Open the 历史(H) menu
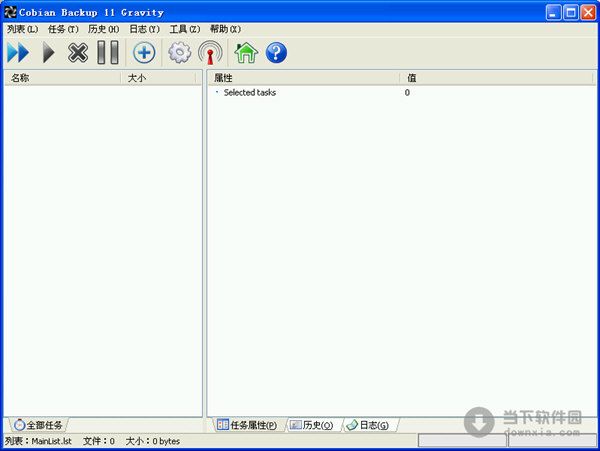 [x=103, y=29]
